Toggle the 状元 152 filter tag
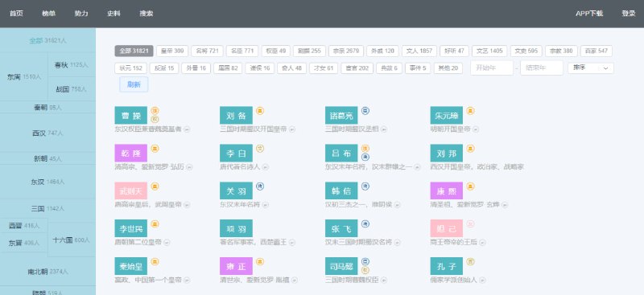644x295 pixels. (x=130, y=68)
